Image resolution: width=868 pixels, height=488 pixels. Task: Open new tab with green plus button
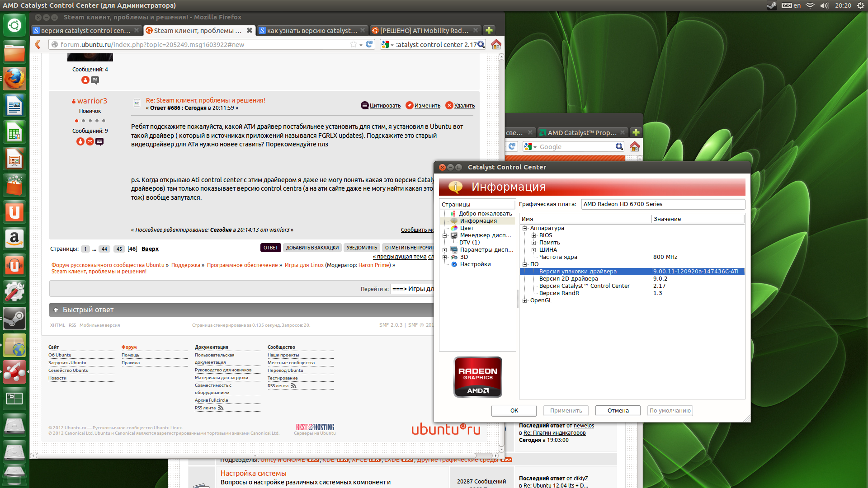click(x=489, y=30)
